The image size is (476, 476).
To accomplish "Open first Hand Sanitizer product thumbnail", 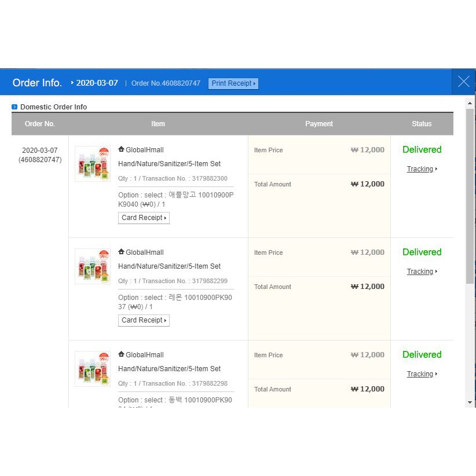I will coord(93,164).
